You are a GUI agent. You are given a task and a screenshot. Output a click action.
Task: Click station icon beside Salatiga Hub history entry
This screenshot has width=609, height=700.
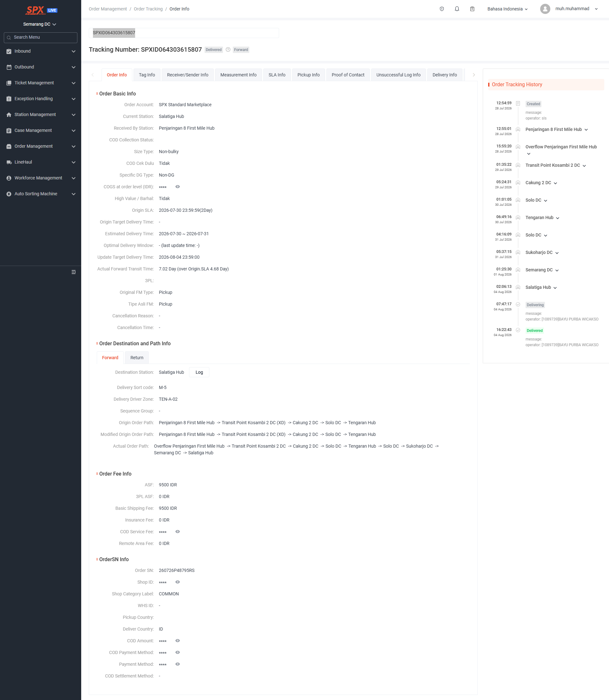point(518,287)
